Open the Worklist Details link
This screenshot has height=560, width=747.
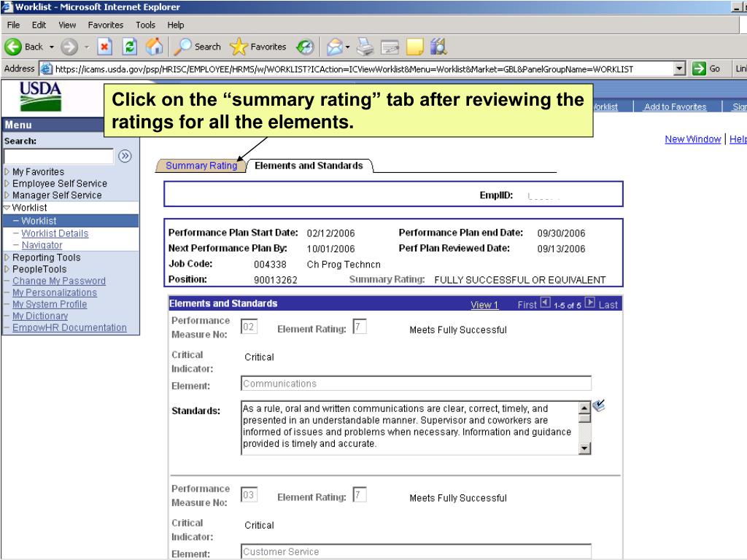point(55,233)
